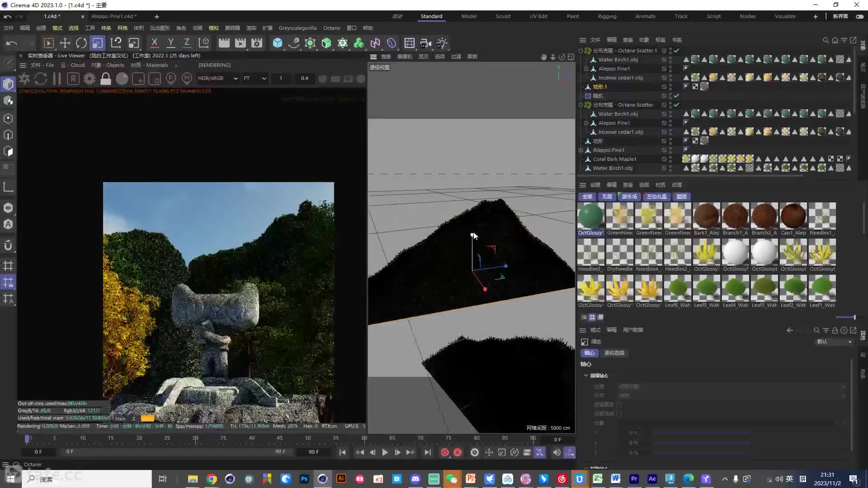Toggle enable checkmark of 随机 effector

pos(676,96)
